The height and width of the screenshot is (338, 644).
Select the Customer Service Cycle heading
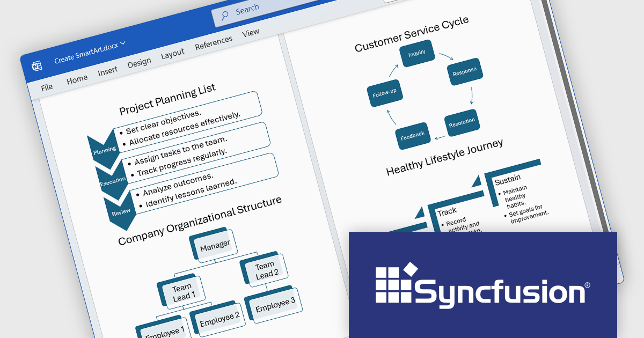pos(412,34)
